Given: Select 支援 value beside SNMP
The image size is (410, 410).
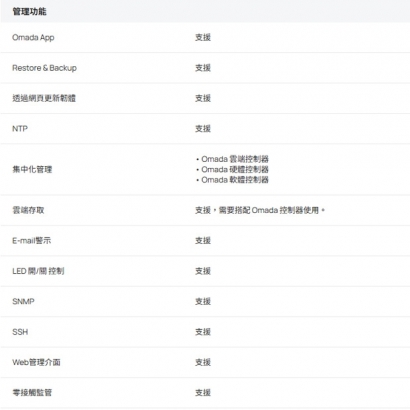Looking at the screenshot, I should pos(203,301).
